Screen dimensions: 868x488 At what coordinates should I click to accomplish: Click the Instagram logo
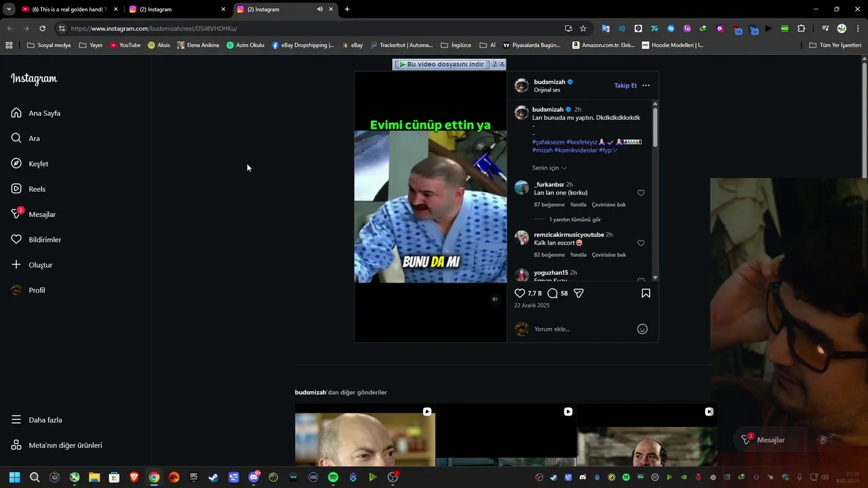point(34,79)
